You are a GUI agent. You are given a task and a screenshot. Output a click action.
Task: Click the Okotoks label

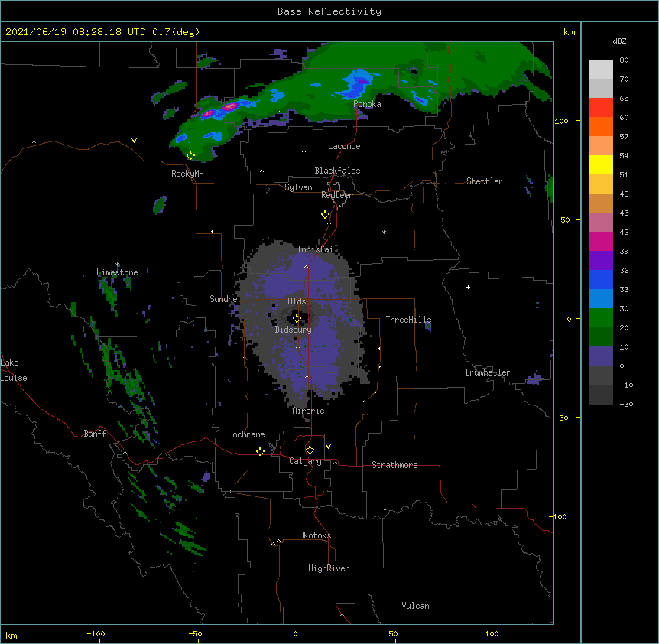coord(315,535)
